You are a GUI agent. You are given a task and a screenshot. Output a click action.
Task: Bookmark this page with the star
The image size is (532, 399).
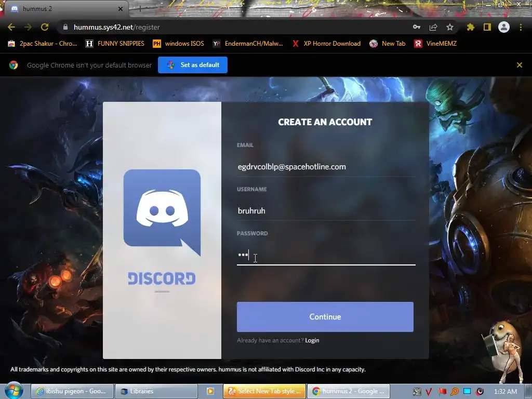pos(449,27)
